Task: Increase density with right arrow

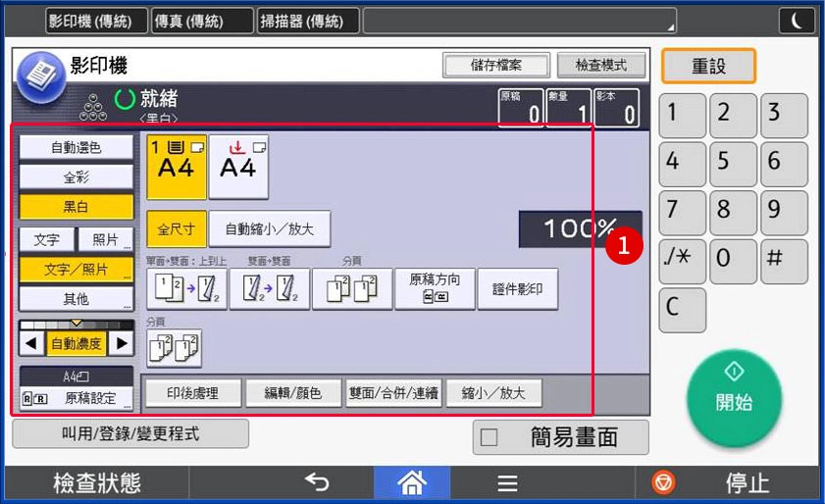Action: coord(122,343)
